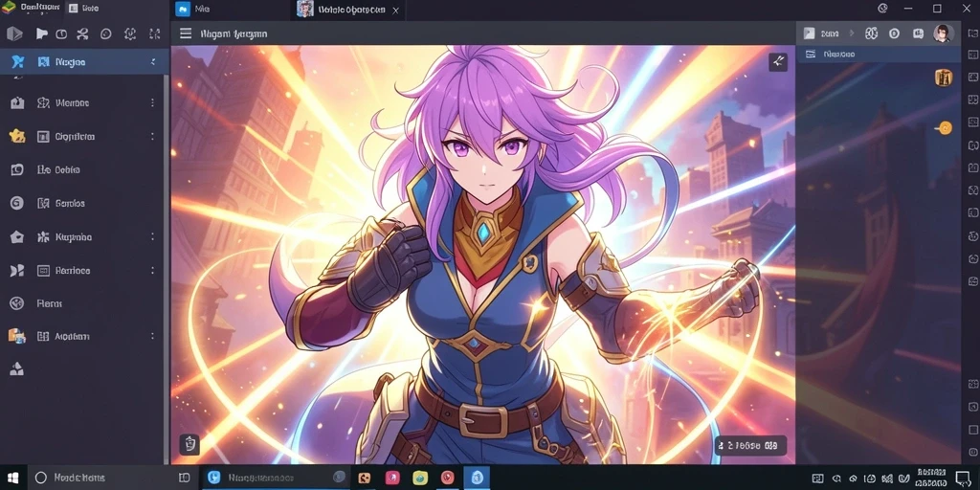
Task: Click the golden badge icon on right panel
Action: 943,78
